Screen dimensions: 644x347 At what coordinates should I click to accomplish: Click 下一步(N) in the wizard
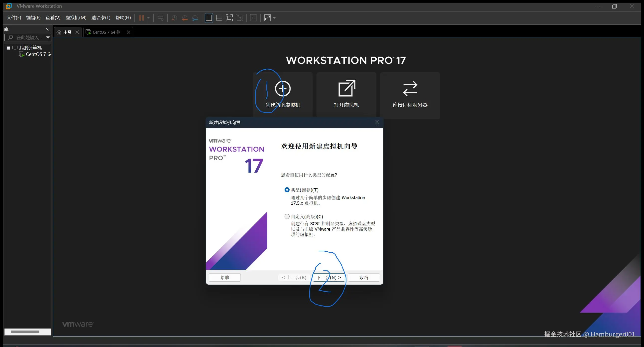tap(328, 277)
